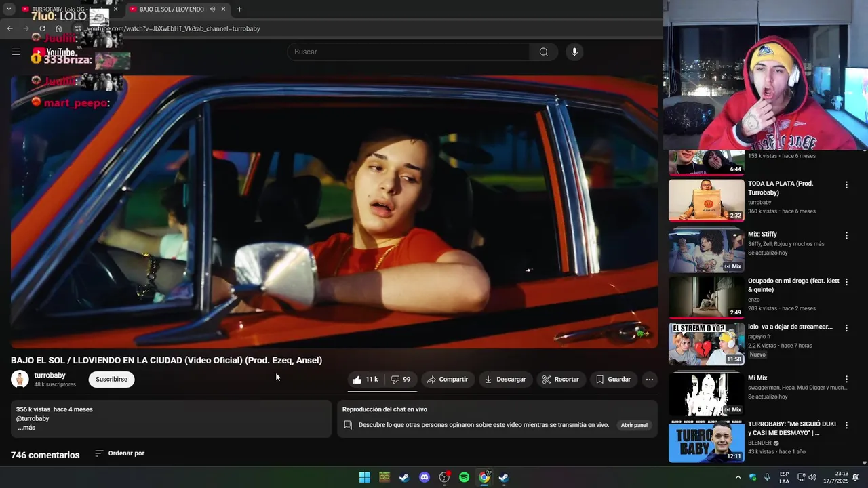
Task: Open the Ocupado en mi droga title link
Action: (x=793, y=285)
